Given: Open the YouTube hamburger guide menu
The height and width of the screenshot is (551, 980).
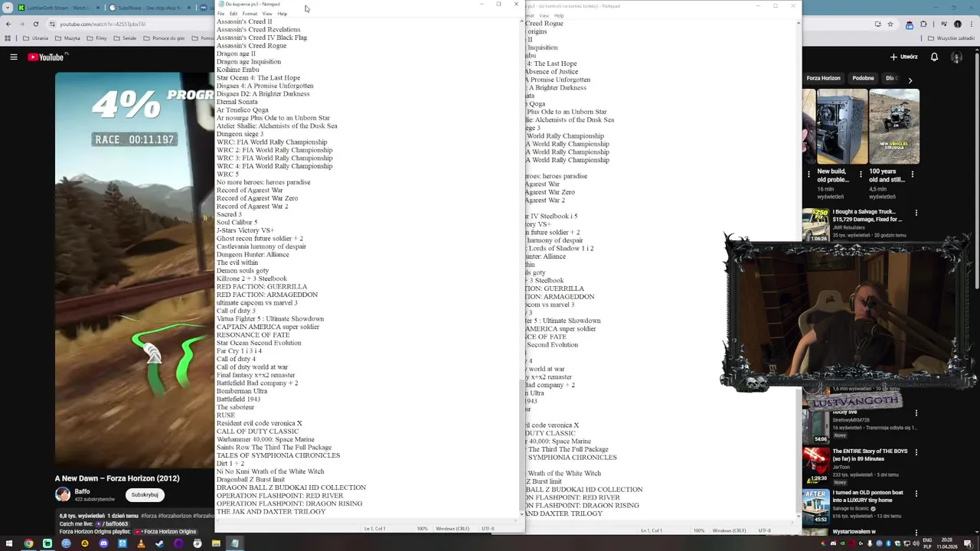Looking at the screenshot, I should [x=14, y=57].
